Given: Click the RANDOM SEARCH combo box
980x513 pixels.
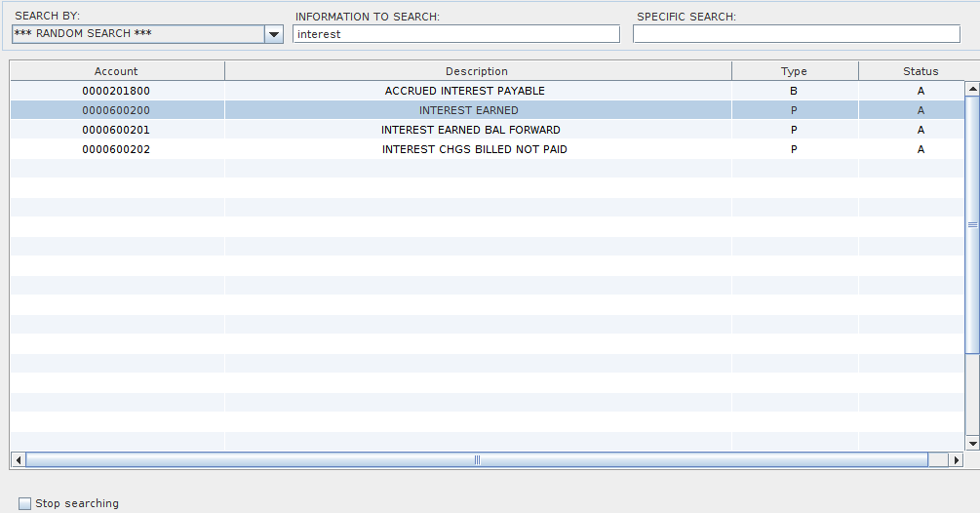Looking at the screenshot, I should pyautogui.click(x=137, y=34).
